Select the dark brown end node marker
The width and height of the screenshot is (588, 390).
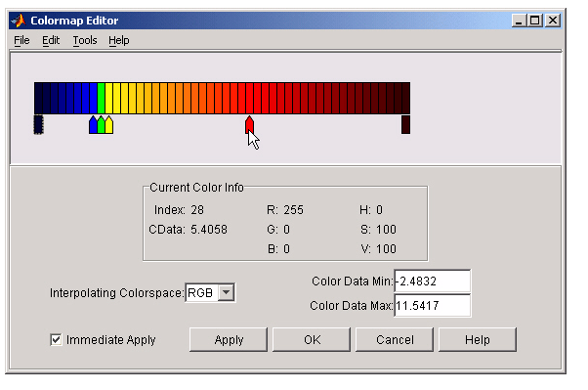pos(405,124)
